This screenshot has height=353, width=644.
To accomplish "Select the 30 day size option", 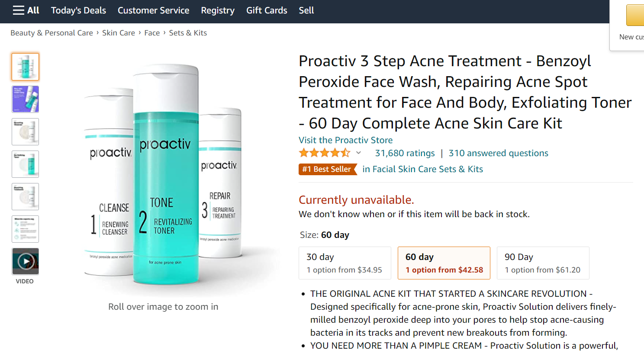I will click(x=345, y=263).
